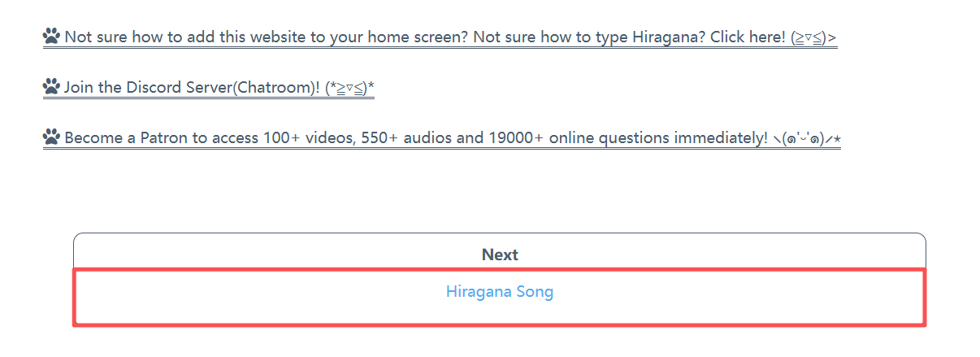This screenshot has width=980, height=357.
Task: Click the paw icon beside the Discord link
Action: click(x=52, y=87)
